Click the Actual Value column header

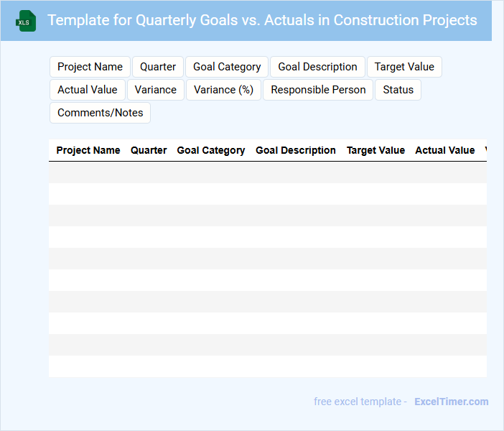[445, 150]
